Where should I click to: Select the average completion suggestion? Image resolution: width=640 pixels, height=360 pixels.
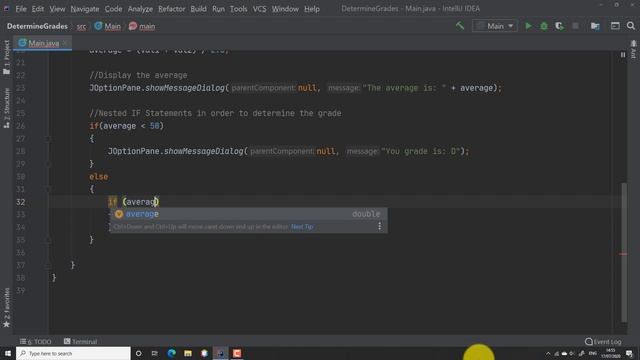(x=248, y=214)
